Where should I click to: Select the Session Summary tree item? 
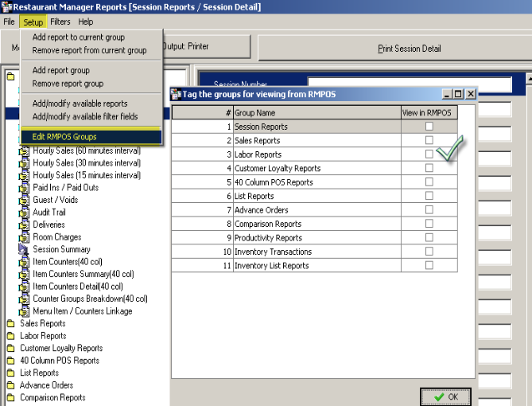[61, 249]
